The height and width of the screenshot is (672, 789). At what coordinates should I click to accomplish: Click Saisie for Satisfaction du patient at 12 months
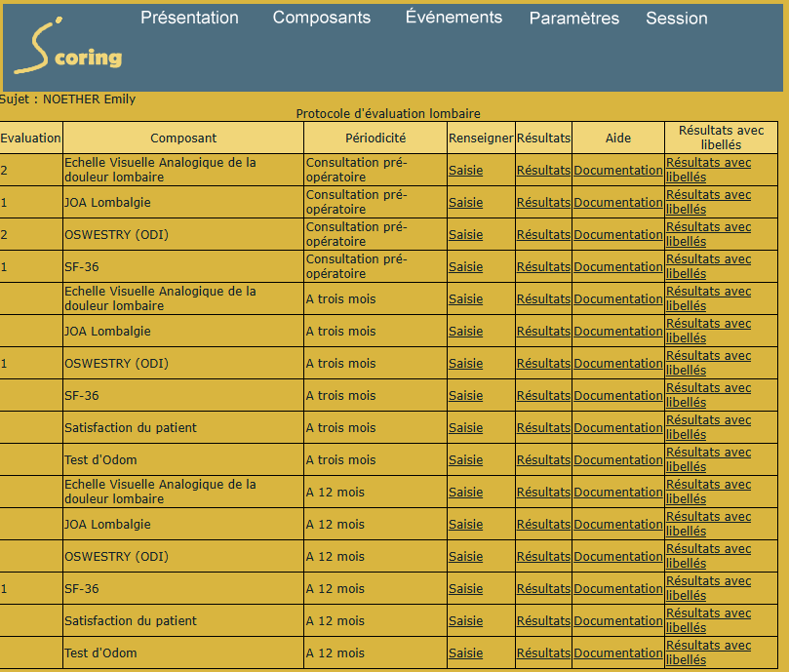pos(465,621)
